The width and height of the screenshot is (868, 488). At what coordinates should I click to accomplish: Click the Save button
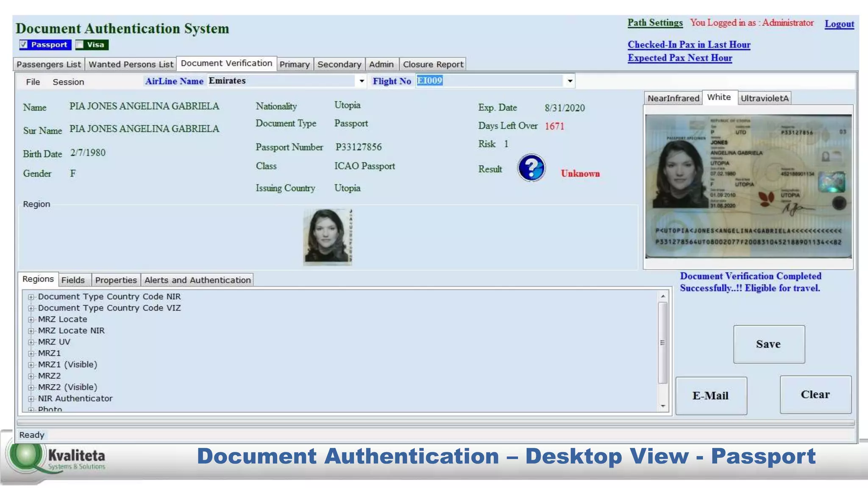point(769,344)
